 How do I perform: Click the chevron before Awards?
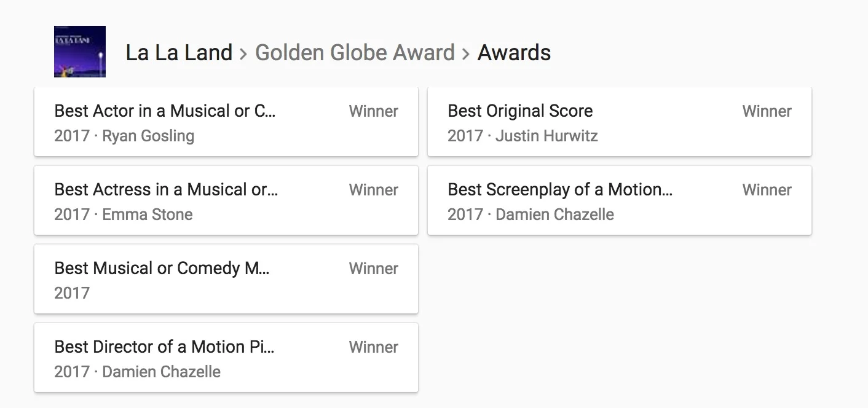(466, 54)
